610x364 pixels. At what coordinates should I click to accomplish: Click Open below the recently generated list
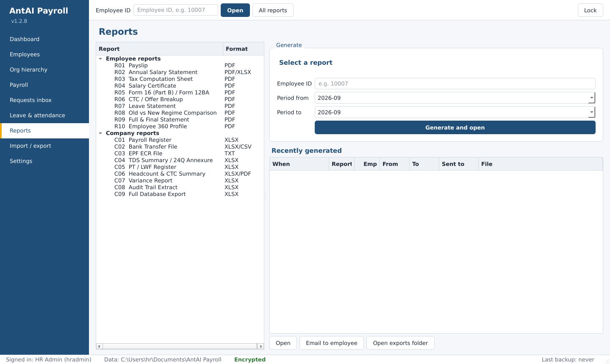point(283,343)
